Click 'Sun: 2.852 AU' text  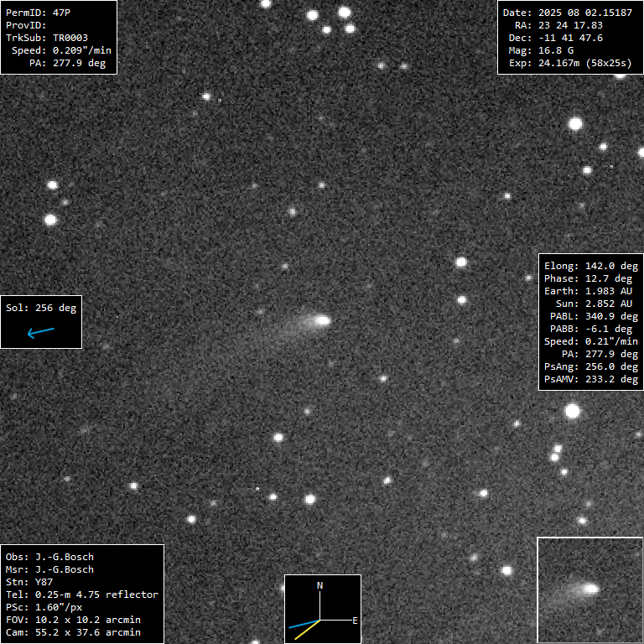pos(594,304)
